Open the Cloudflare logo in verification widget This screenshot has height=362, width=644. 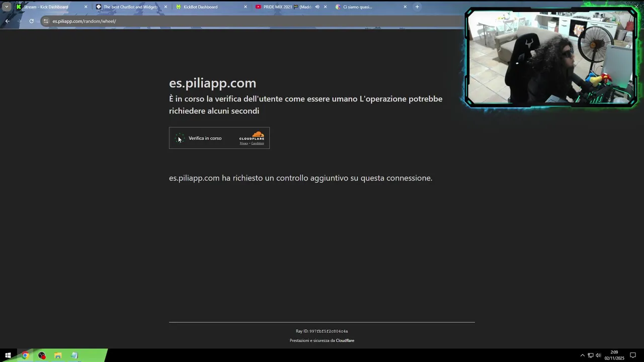click(252, 136)
